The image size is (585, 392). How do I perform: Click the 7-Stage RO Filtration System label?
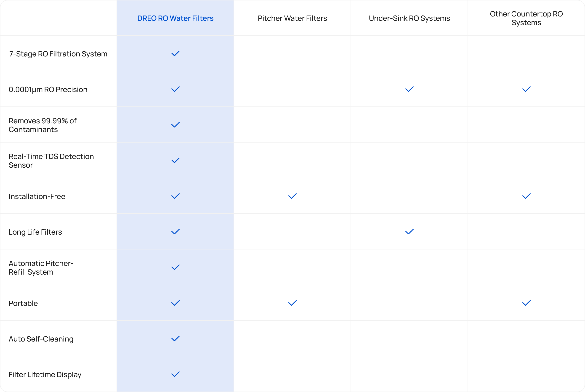[58, 54]
